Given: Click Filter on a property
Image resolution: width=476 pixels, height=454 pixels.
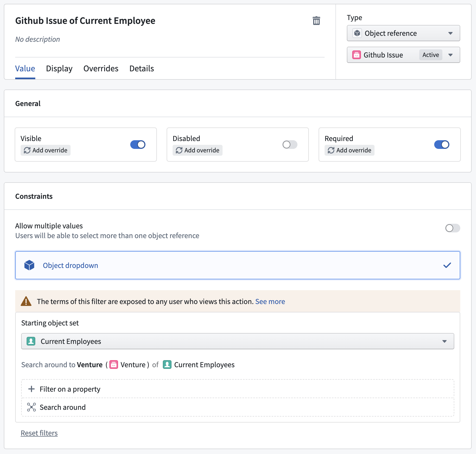Looking at the screenshot, I should [237, 389].
